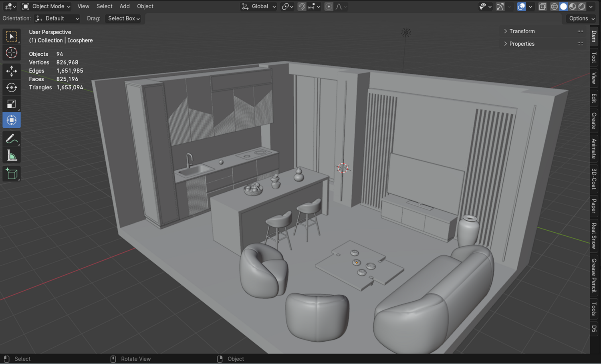Screen dimensions: 601x364
Task: Activate the 3D Cursor tool
Action: tap(12, 53)
